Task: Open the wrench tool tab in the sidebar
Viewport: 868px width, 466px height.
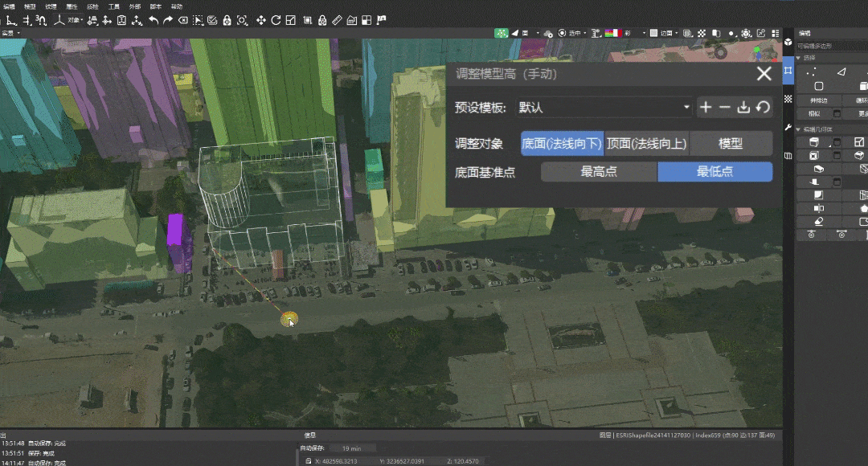Action: pos(788,128)
